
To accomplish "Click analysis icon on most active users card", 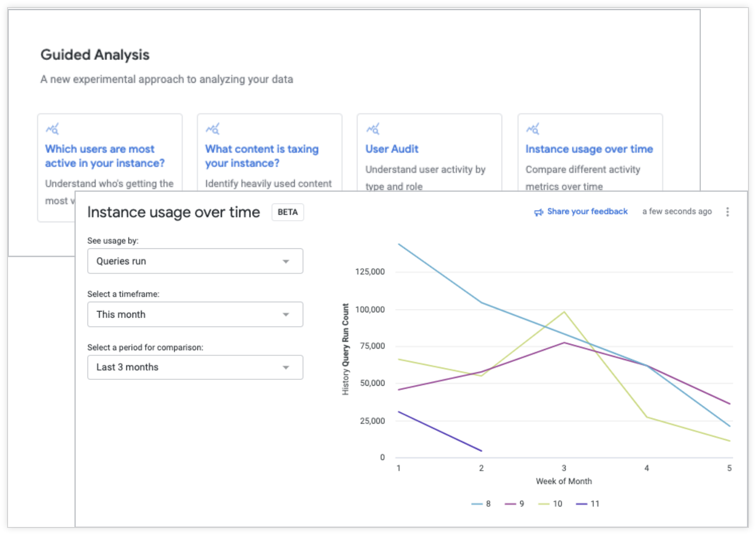I will pos(52,129).
